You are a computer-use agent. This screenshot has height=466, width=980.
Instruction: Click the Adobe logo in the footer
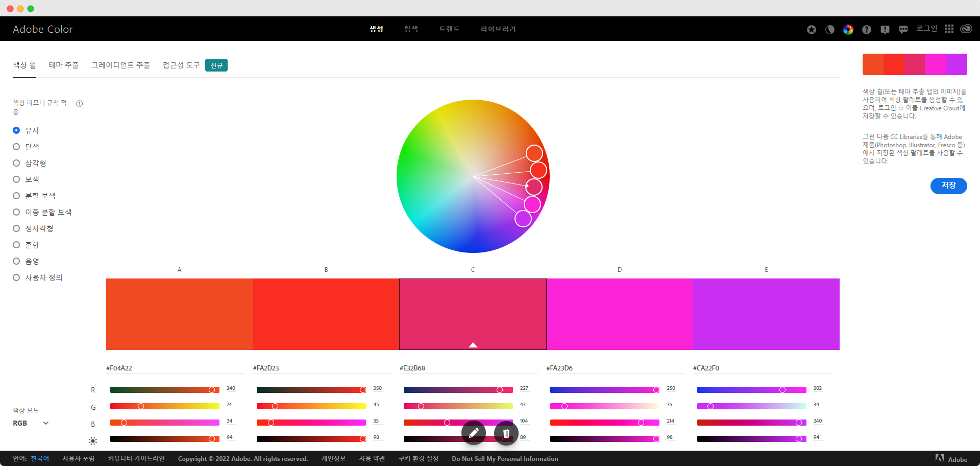951,459
